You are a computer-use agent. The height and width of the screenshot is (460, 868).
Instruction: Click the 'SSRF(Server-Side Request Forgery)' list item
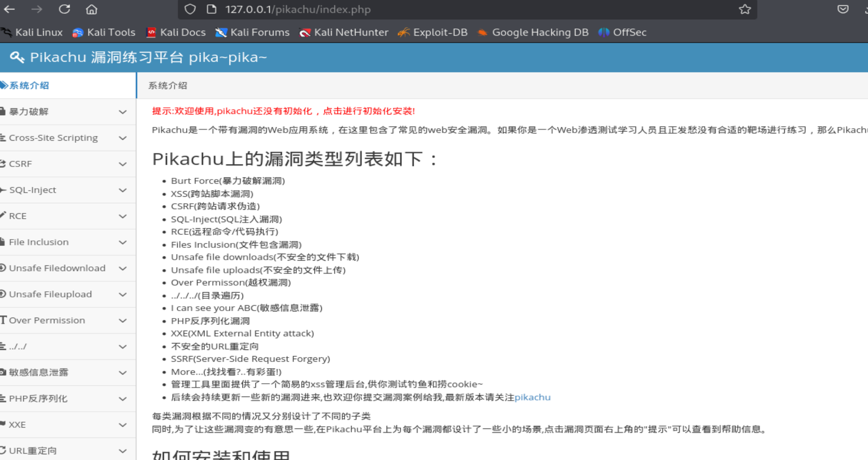click(x=250, y=359)
